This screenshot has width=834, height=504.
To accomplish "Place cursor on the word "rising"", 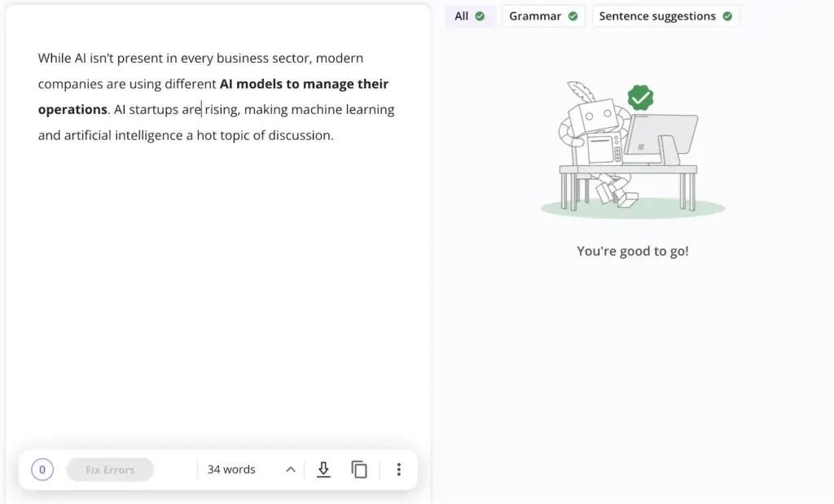I will click(222, 110).
